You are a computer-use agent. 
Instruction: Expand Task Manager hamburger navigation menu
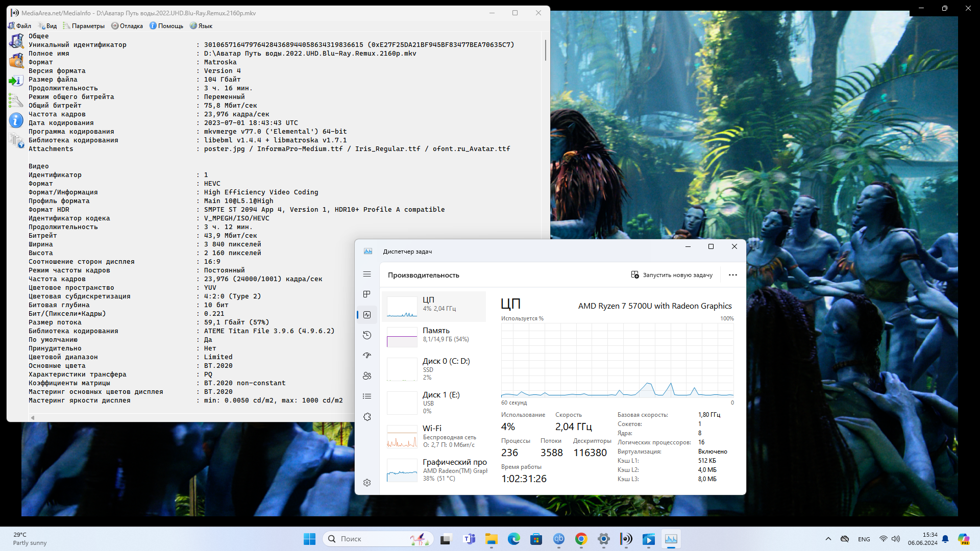click(367, 274)
